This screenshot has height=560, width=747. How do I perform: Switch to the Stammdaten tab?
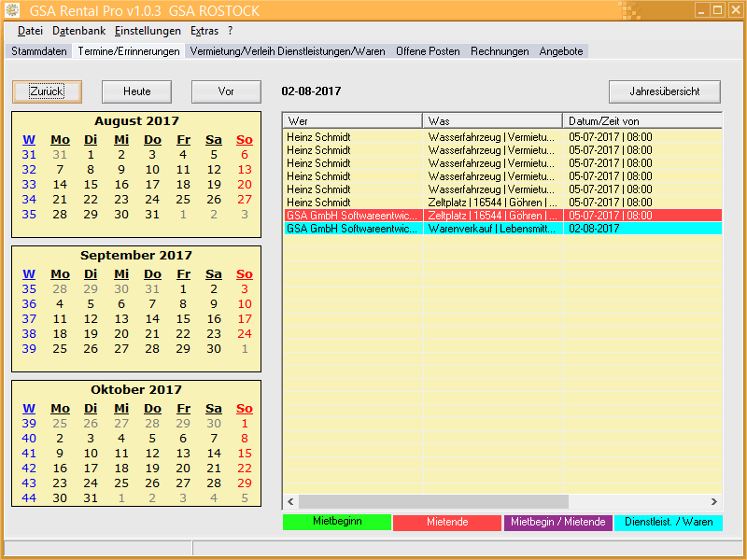tap(39, 51)
